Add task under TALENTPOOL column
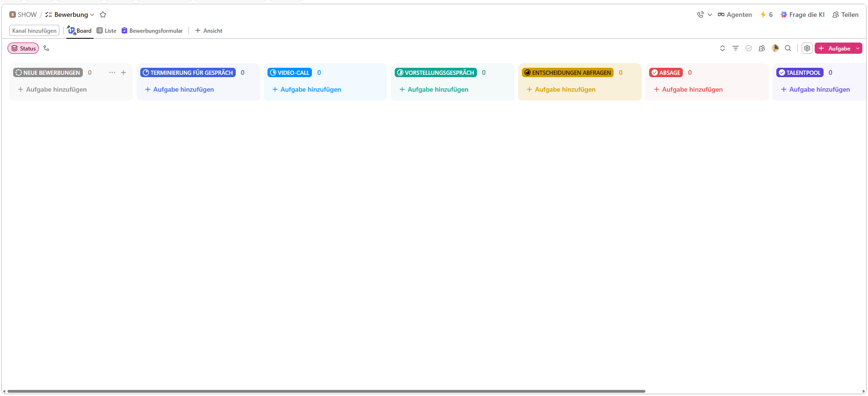Screen dimensions: 868x396 [x=815, y=89]
